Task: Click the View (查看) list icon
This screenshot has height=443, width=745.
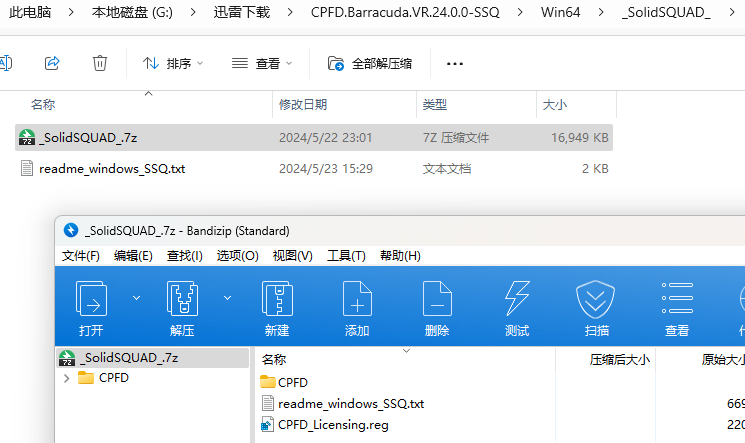Action: [x=677, y=300]
